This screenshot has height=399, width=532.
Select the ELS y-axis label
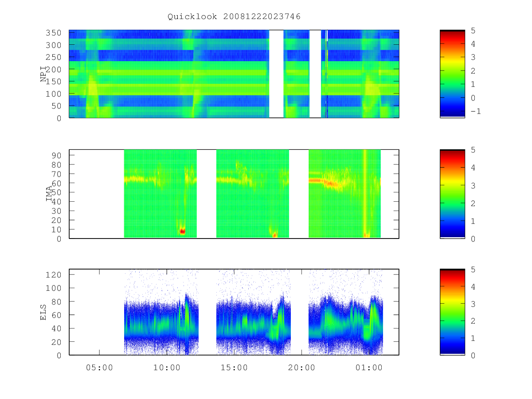(43, 312)
